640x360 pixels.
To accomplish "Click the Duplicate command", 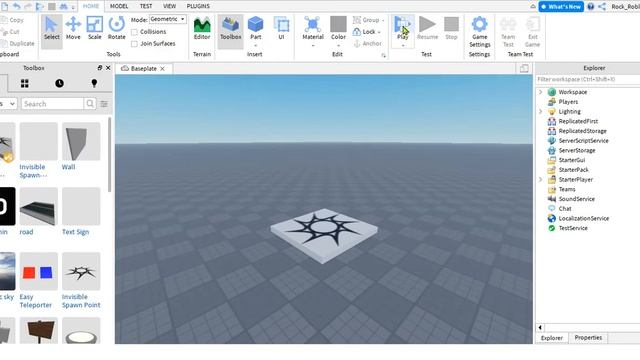I will coord(17,43).
